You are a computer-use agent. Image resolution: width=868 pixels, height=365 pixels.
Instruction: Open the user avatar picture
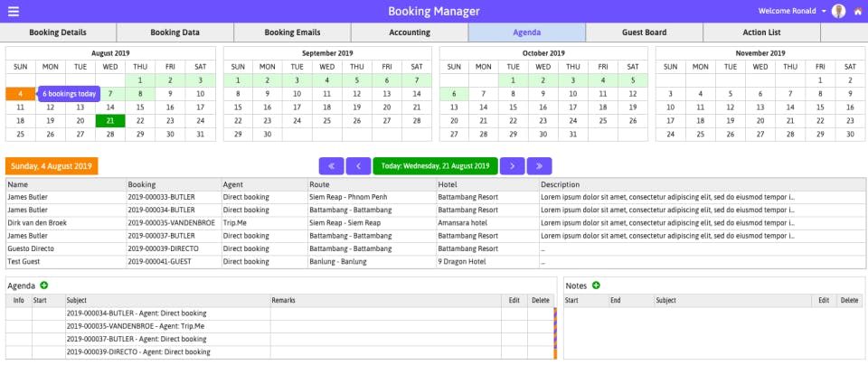coord(839,11)
